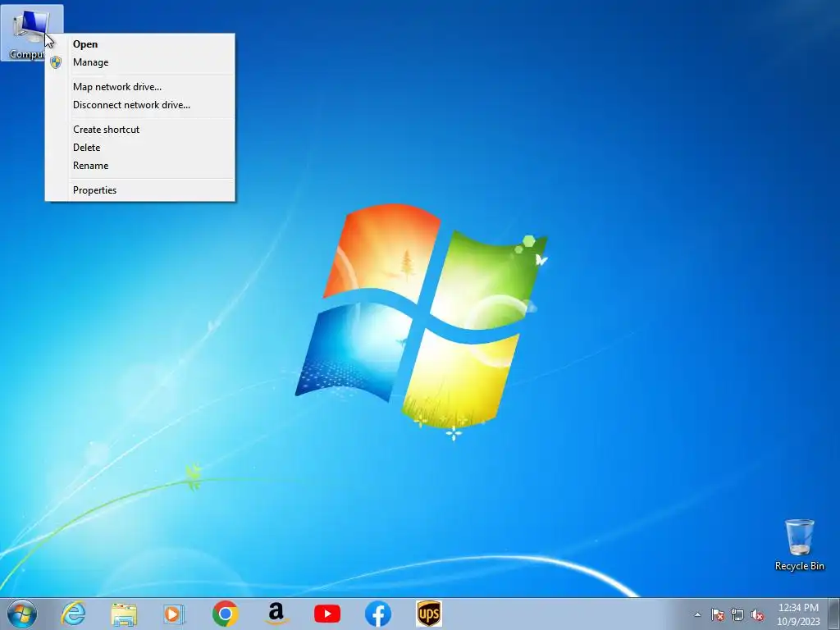Select Create shortcut in the context menu

(x=139, y=130)
